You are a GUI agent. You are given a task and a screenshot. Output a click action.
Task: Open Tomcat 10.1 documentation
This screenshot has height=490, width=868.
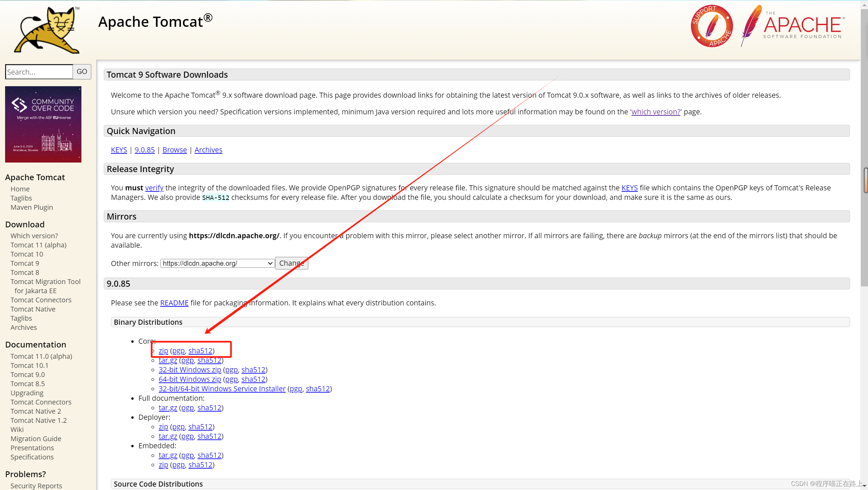click(29, 365)
